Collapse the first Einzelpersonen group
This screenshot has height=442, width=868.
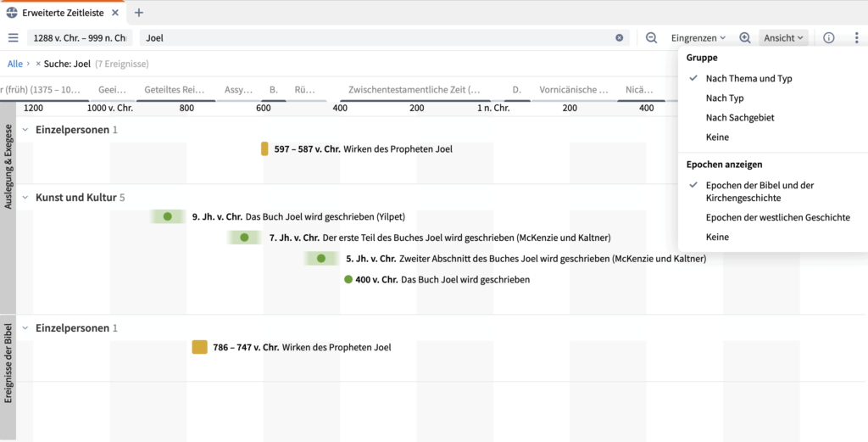[25, 130]
